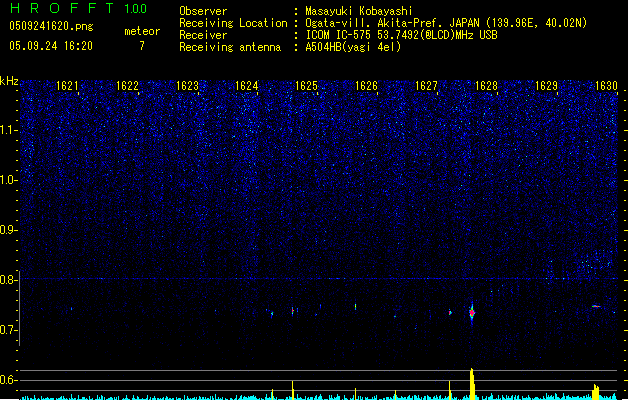This screenshot has height=400, width=629.
Task: Click observer name Masayuki Kobayashi
Action: 359,11
